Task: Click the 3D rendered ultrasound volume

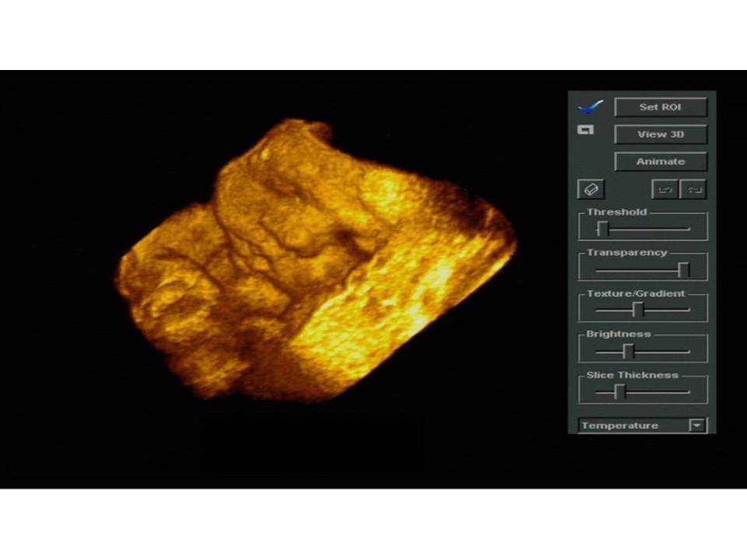Action: pos(317,261)
